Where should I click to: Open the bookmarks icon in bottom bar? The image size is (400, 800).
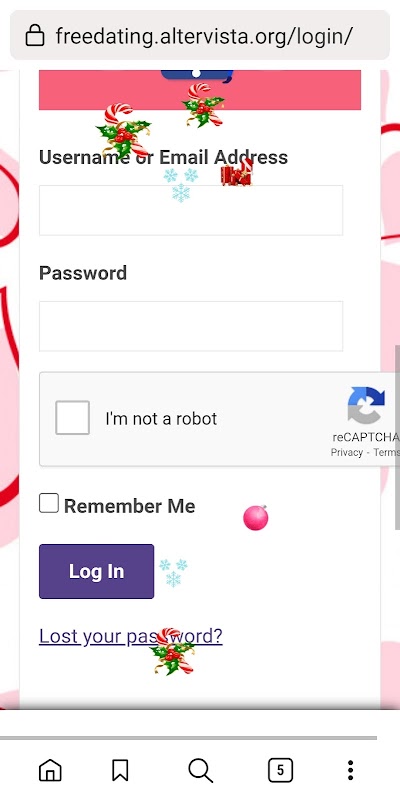point(120,770)
